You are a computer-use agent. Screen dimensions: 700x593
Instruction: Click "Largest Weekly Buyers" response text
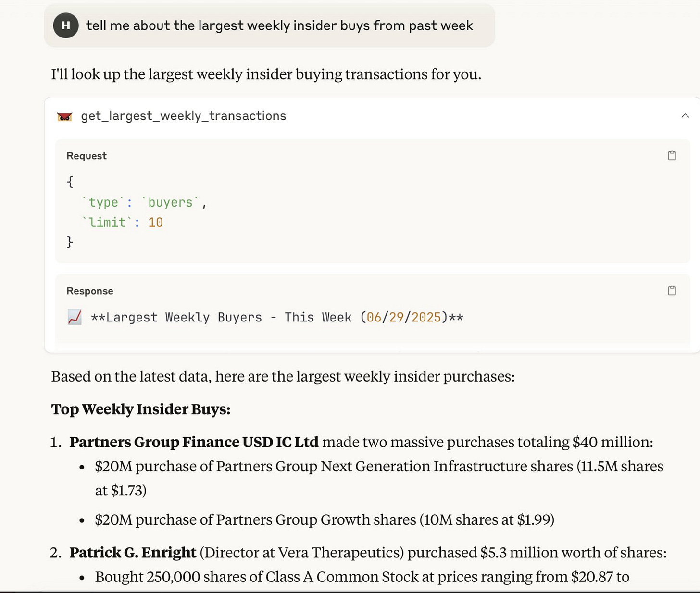coord(184,317)
